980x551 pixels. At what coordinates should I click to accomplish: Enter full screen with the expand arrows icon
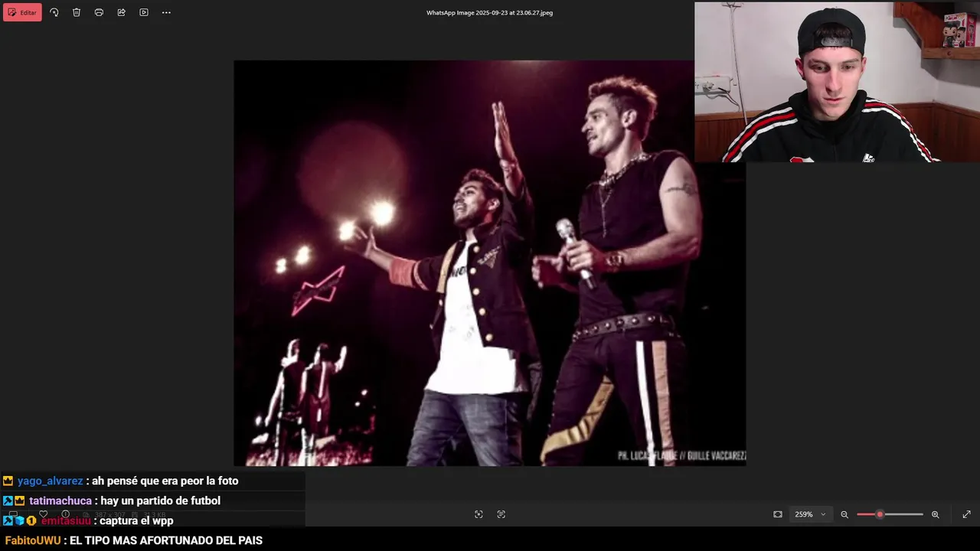point(966,514)
